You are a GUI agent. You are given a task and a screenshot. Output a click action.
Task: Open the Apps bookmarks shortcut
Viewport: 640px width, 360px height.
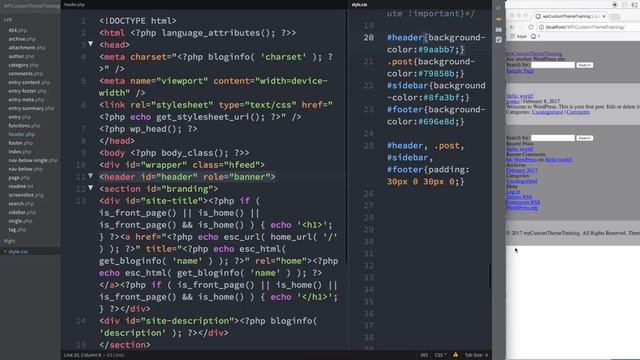click(519, 36)
